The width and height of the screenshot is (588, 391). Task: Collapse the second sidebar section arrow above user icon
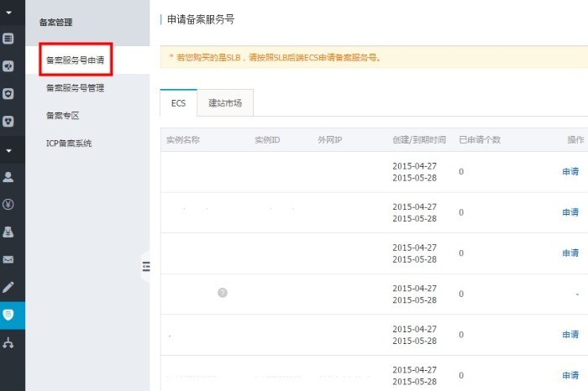pos(9,151)
